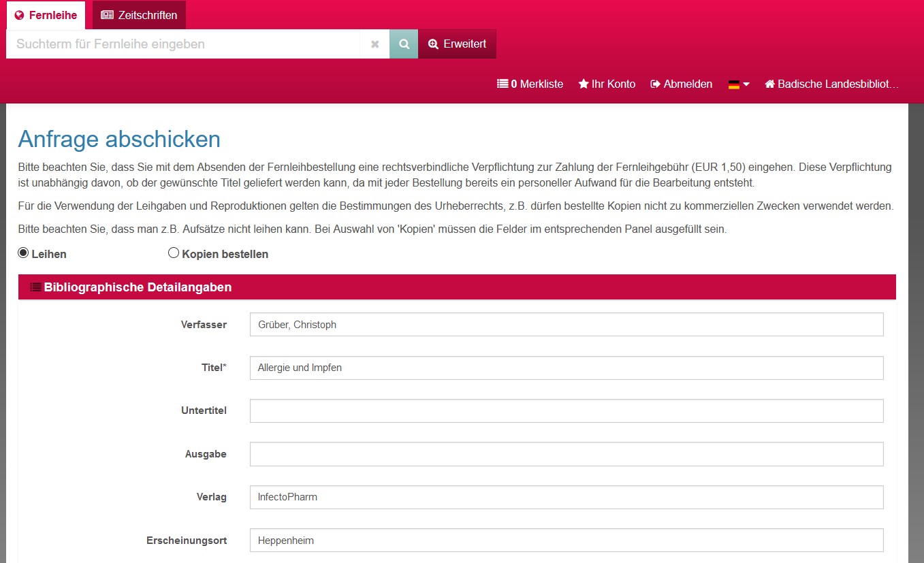This screenshot has width=924, height=563.
Task: Open the Zeitschriften tab
Action: [139, 15]
